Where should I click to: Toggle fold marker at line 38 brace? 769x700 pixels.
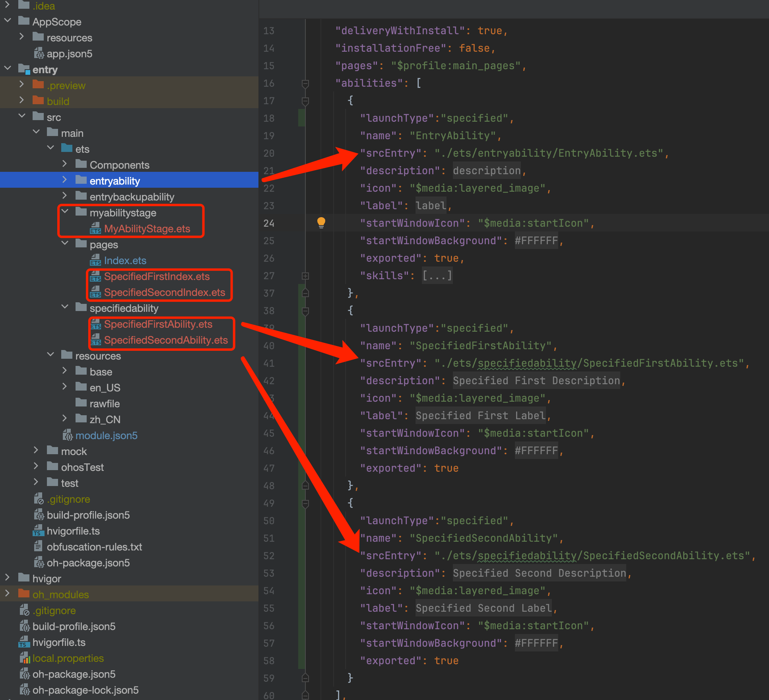click(x=305, y=311)
